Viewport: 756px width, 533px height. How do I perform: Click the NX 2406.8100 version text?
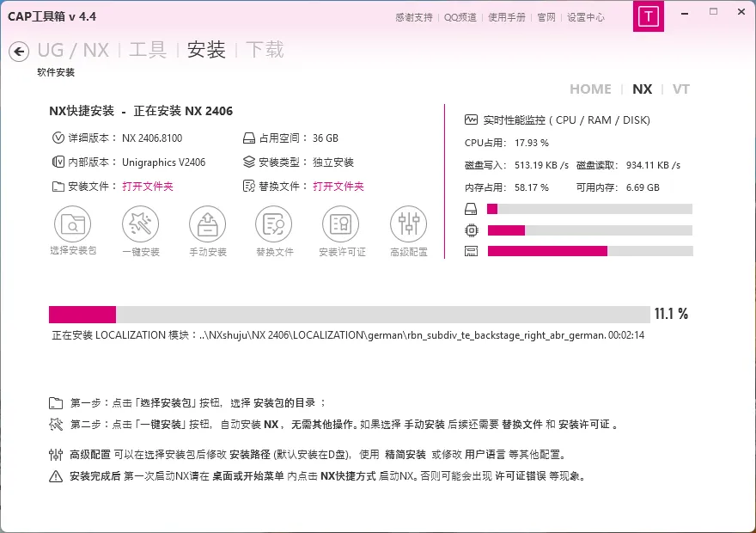[x=152, y=138]
